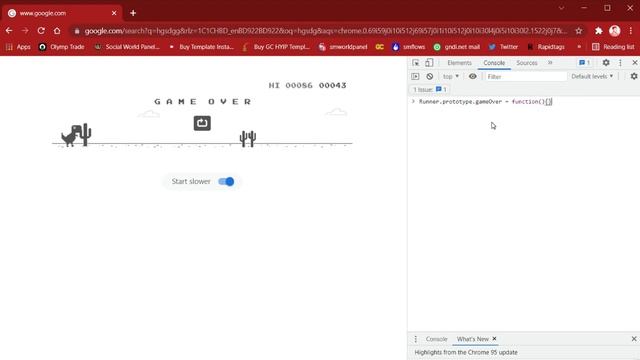Screen dimensions: 640x360
Task: Expand the hidden bookmarks overflow arrow
Action: pos(579,47)
